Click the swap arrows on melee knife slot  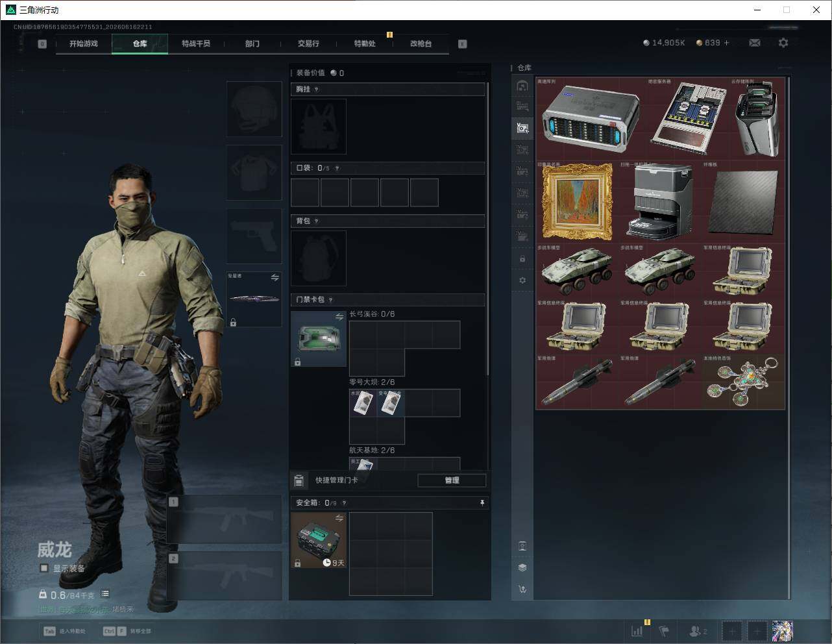(x=275, y=278)
